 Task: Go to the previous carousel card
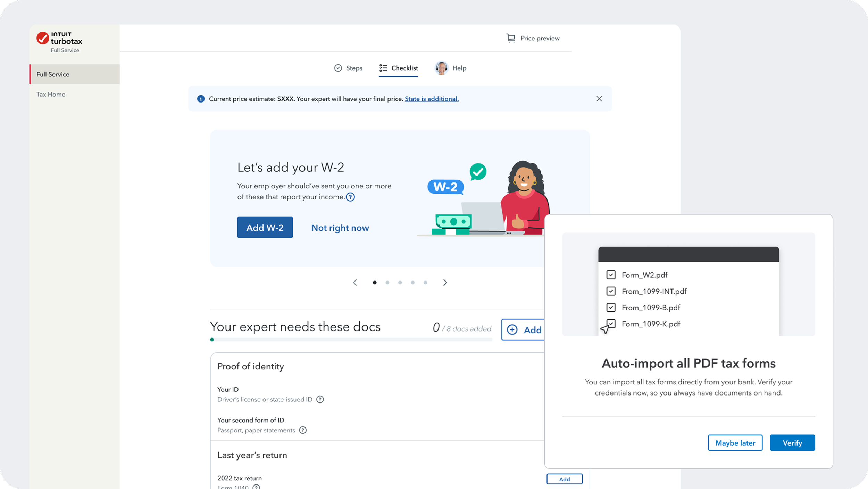[x=355, y=283]
